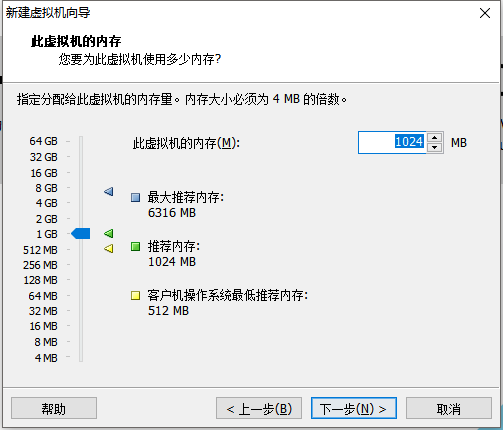503x430 pixels.
Task: Click the green recommended memory arrow marker
Action: 108,234
